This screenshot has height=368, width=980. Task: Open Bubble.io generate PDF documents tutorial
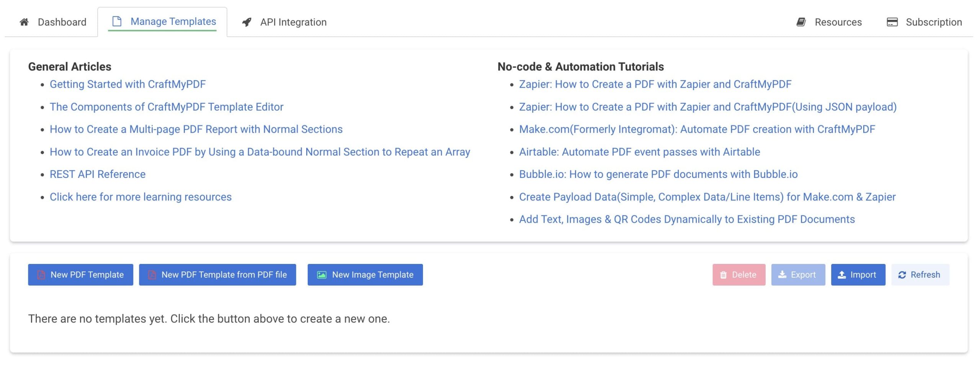point(658,174)
